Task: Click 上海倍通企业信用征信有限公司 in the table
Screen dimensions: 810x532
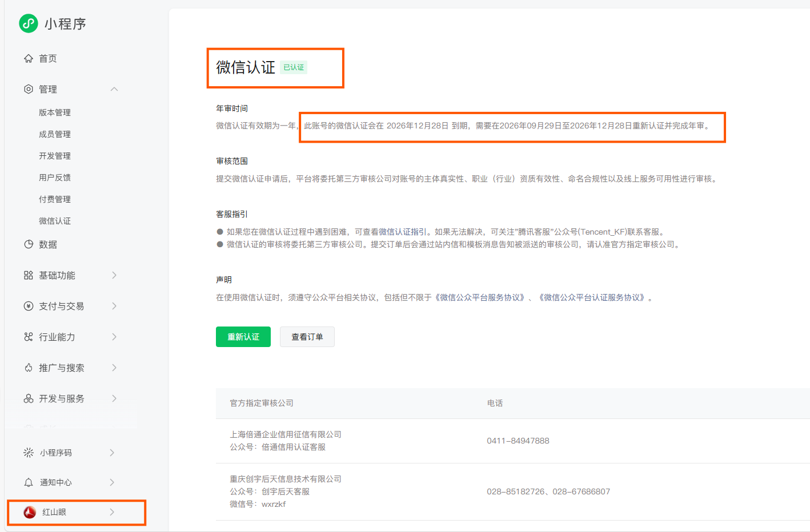Action: click(286, 434)
